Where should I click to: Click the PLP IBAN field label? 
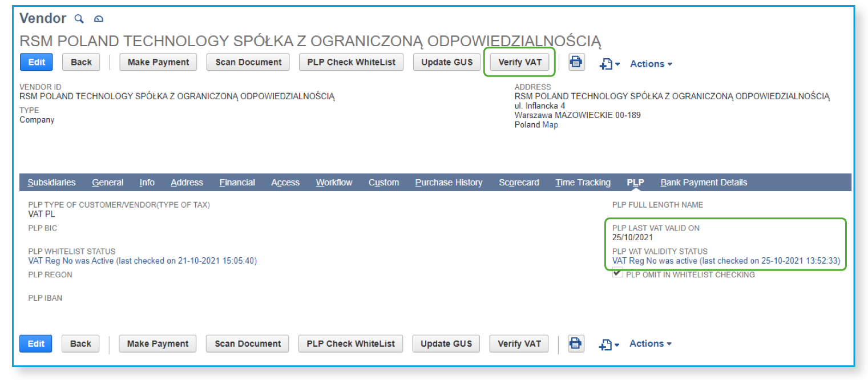click(45, 298)
